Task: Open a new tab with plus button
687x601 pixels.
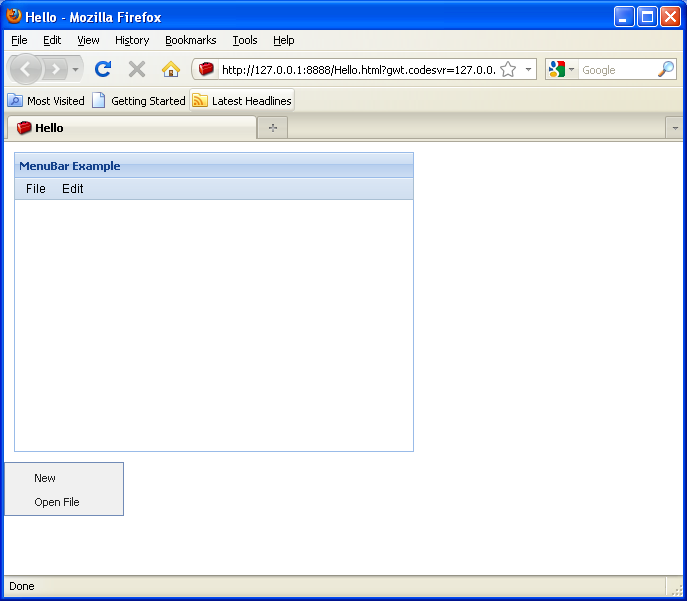Action: pyautogui.click(x=273, y=128)
